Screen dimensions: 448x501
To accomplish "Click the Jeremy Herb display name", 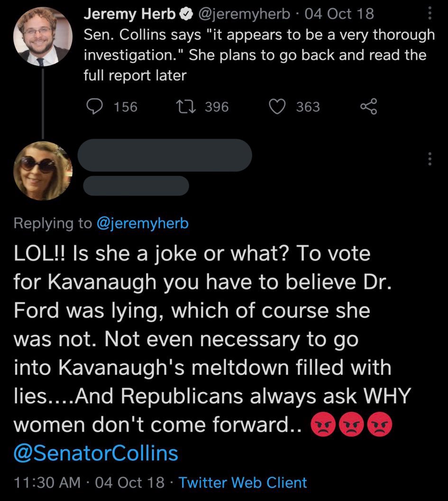I will (x=129, y=14).
